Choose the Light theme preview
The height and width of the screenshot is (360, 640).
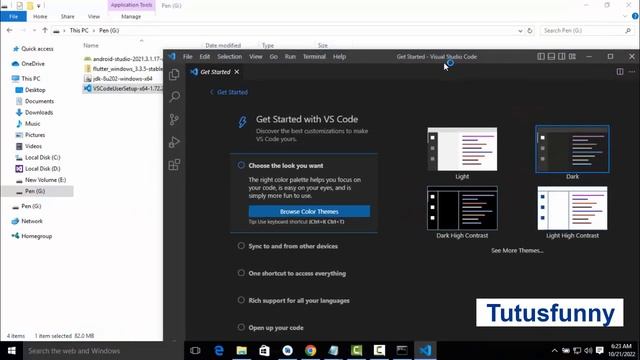click(x=462, y=149)
